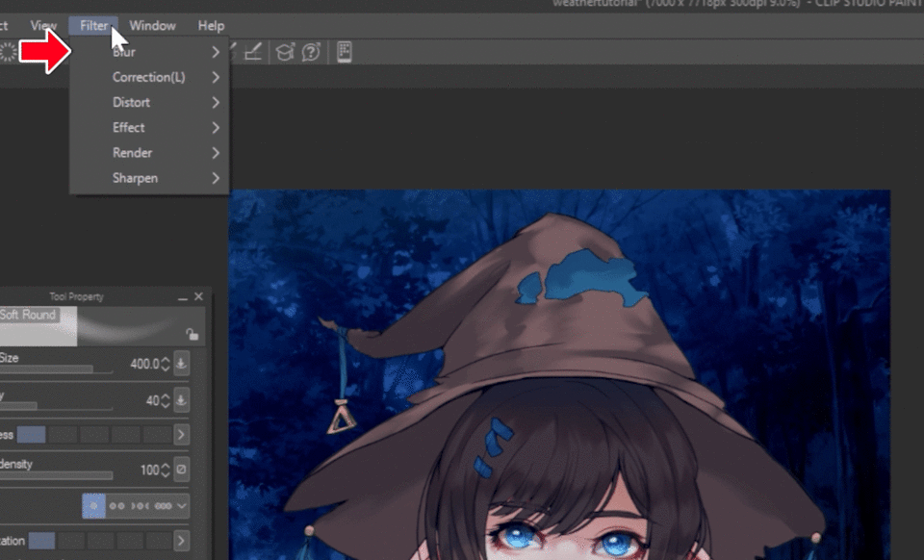
Task: Click the smartphone icon in toolbar
Action: pyautogui.click(x=345, y=52)
